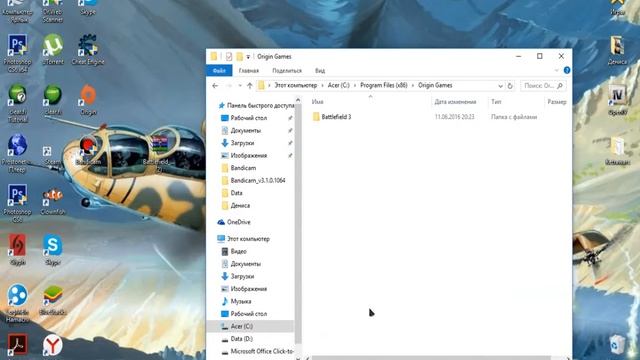Sort by the Размер column header

tap(557, 102)
